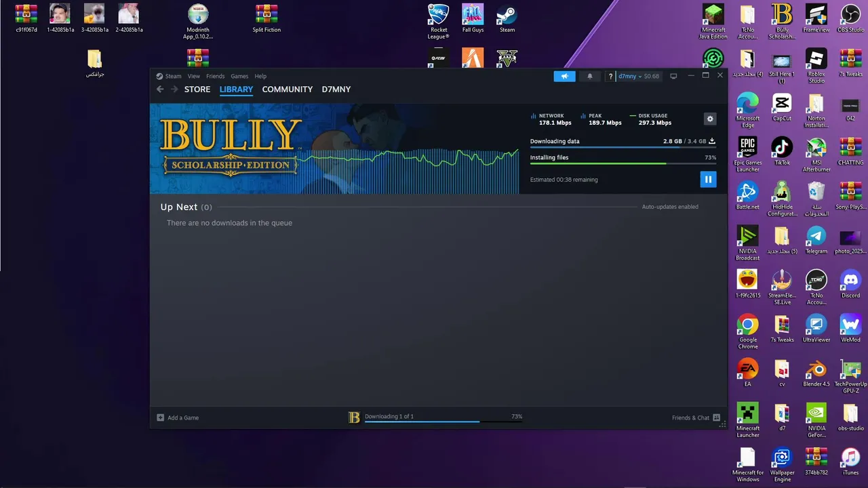Screen dimensions: 868x488
Task: Click the announcements megaphone button
Action: pos(564,76)
